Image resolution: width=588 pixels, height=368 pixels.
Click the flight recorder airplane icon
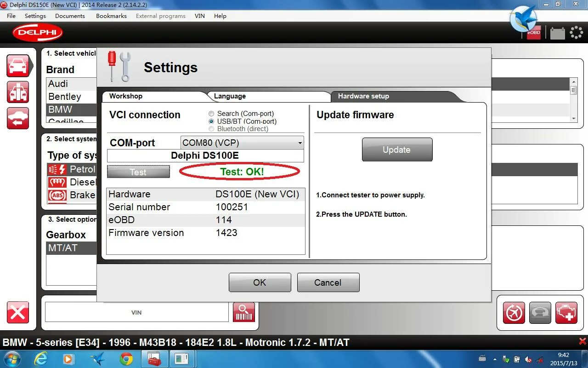pyautogui.click(x=514, y=313)
